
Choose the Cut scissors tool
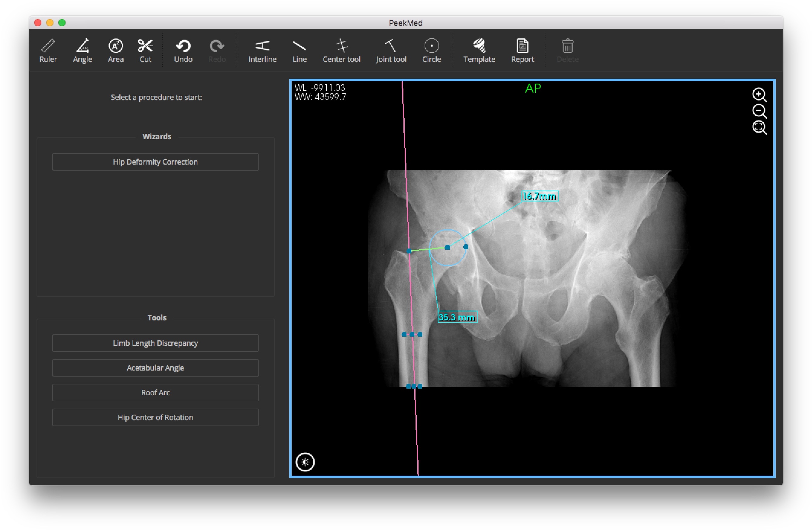click(x=145, y=50)
